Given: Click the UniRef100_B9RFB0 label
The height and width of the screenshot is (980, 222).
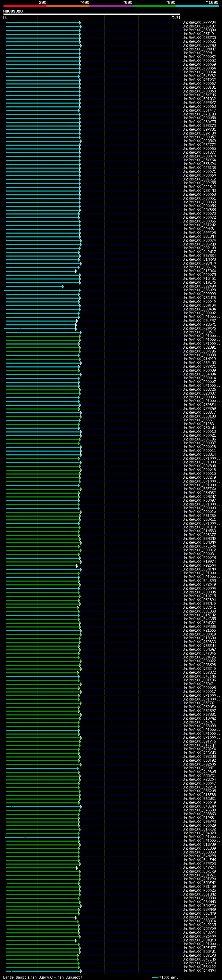Looking at the screenshot, I should (x=199, y=133).
